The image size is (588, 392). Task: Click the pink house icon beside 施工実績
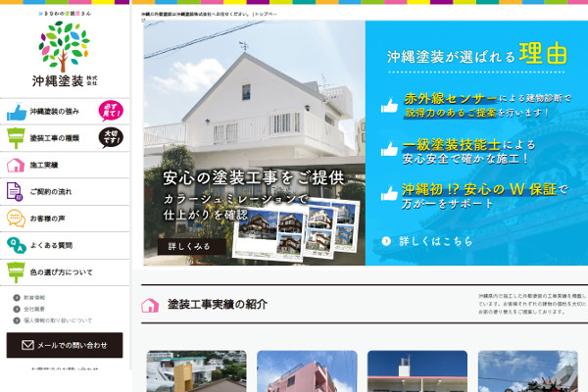click(x=16, y=165)
